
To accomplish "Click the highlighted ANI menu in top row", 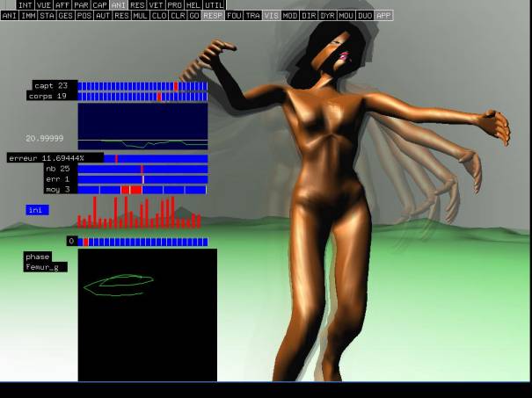I will (x=119, y=5).
